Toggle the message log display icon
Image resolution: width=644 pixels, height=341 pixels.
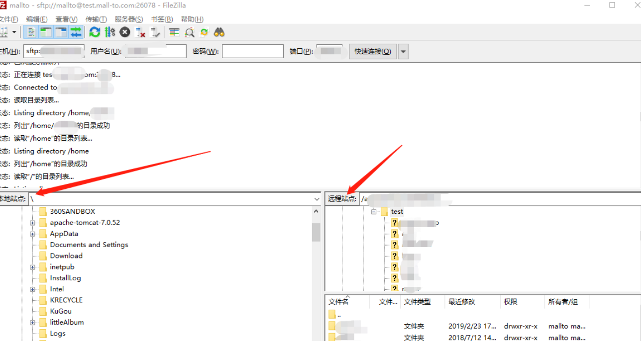tap(31, 32)
